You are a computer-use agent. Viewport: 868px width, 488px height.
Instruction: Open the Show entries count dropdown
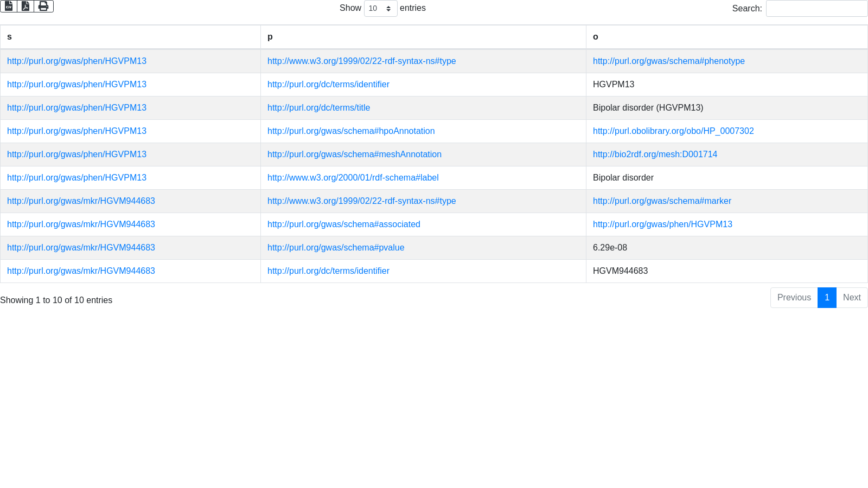click(x=380, y=9)
